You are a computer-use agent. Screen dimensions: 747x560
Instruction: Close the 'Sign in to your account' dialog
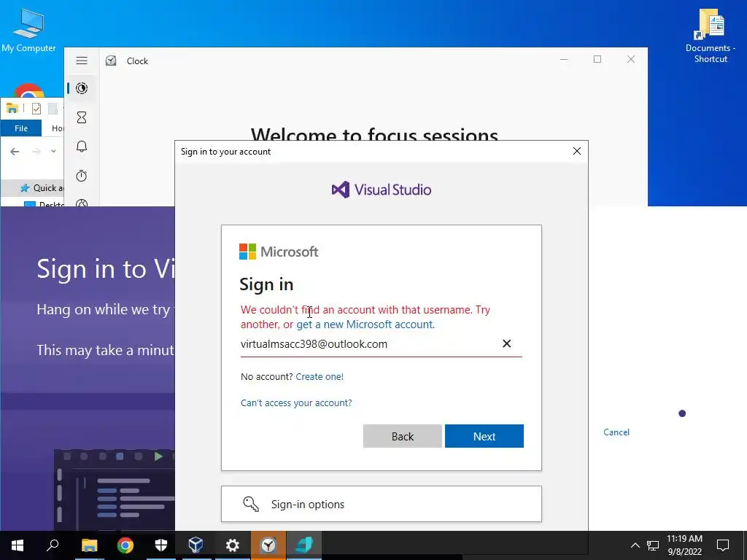pyautogui.click(x=577, y=151)
